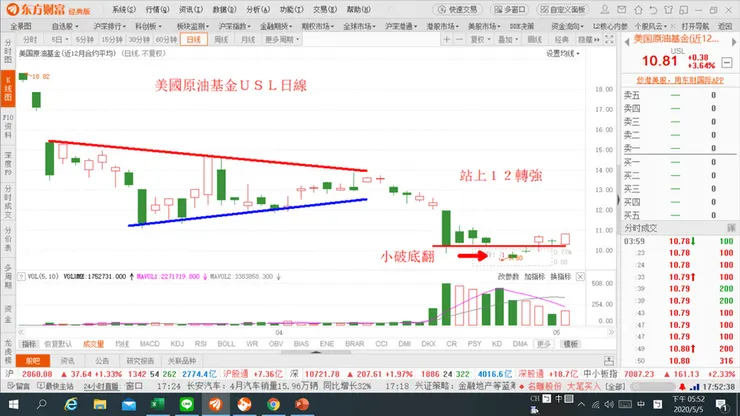Open 叠加 dropdown
This screenshot has width=740, height=416.
[x=508, y=40]
